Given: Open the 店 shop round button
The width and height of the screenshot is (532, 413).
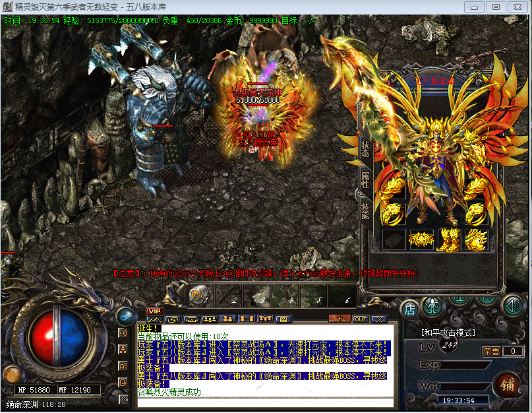Looking at the screenshot, I should point(410,309).
